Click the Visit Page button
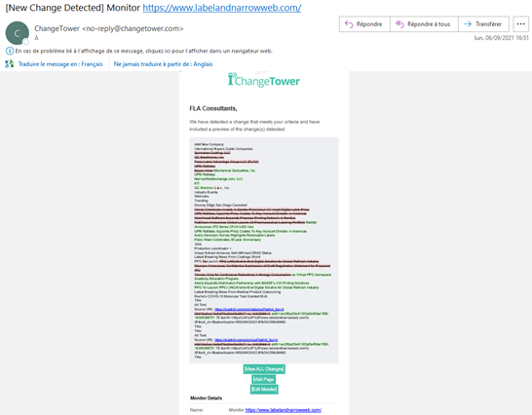 [x=264, y=379]
